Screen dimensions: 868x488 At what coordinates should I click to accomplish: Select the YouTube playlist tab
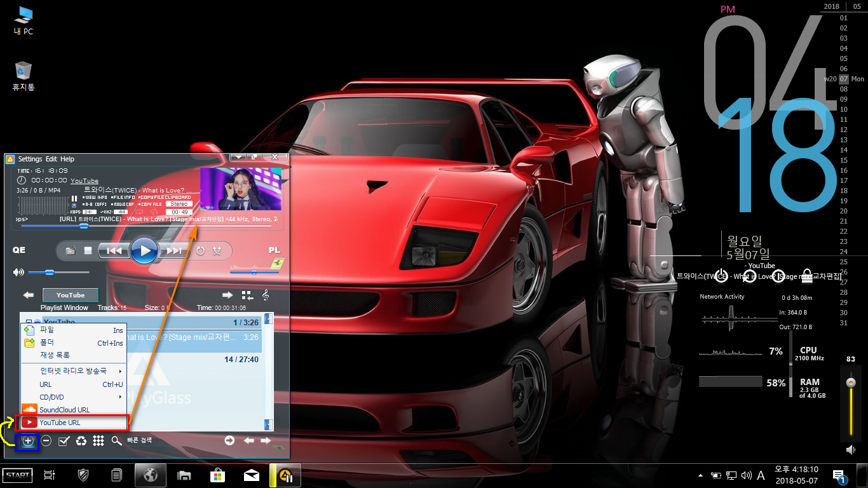click(x=71, y=295)
